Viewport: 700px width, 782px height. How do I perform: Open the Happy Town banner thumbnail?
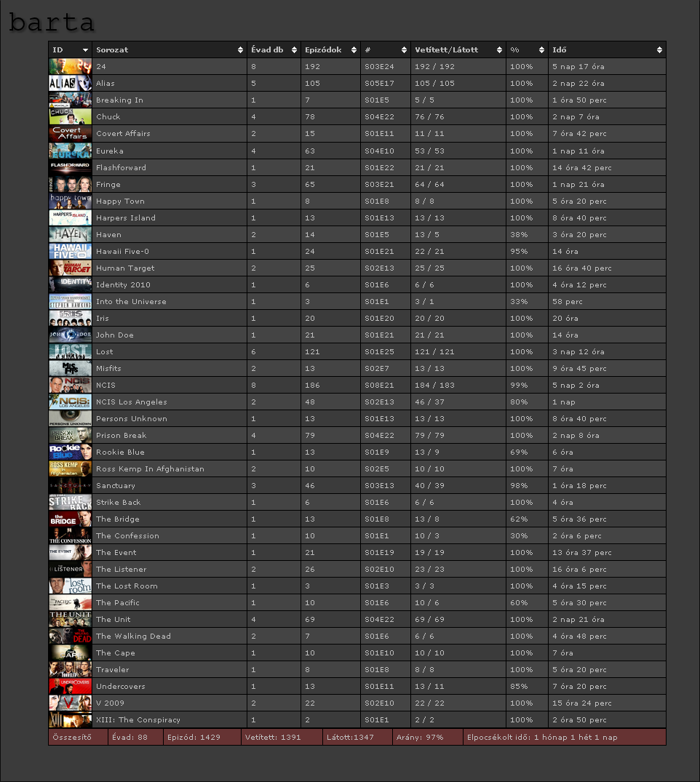coord(71,201)
